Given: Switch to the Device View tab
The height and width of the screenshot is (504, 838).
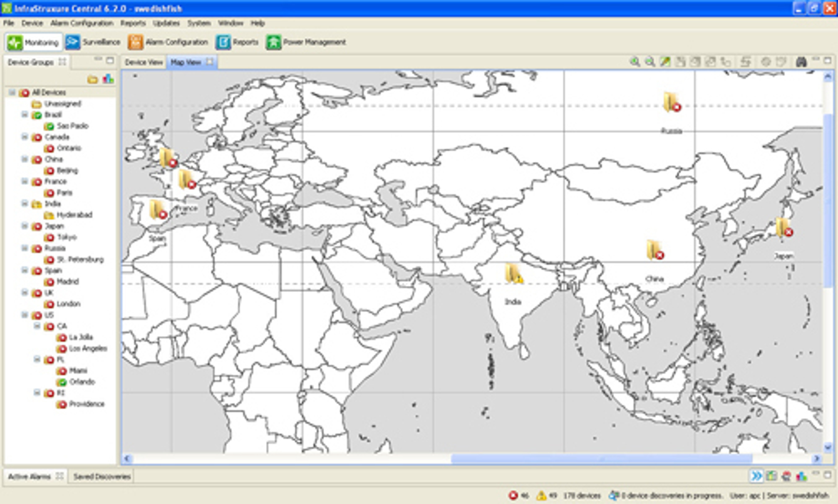Looking at the screenshot, I should click(143, 62).
